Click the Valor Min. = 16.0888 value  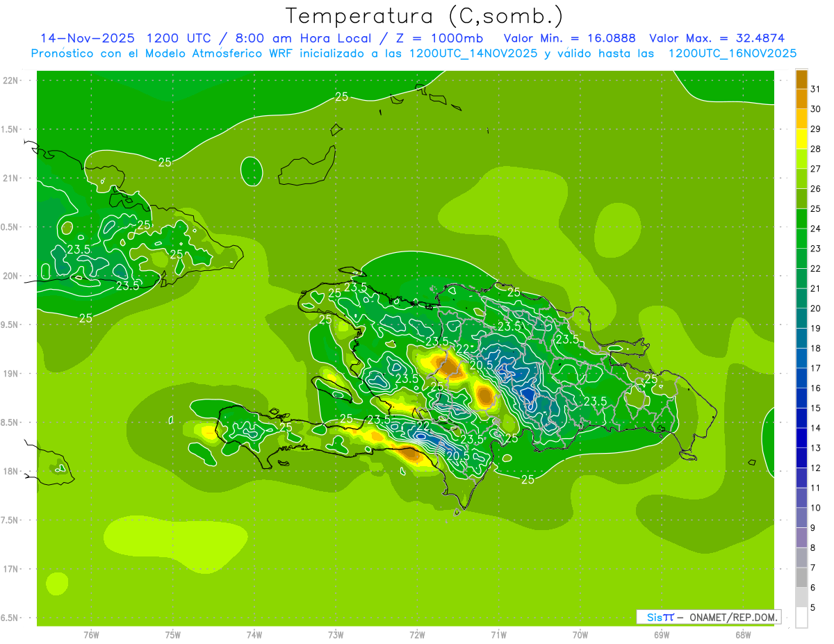coord(569,38)
